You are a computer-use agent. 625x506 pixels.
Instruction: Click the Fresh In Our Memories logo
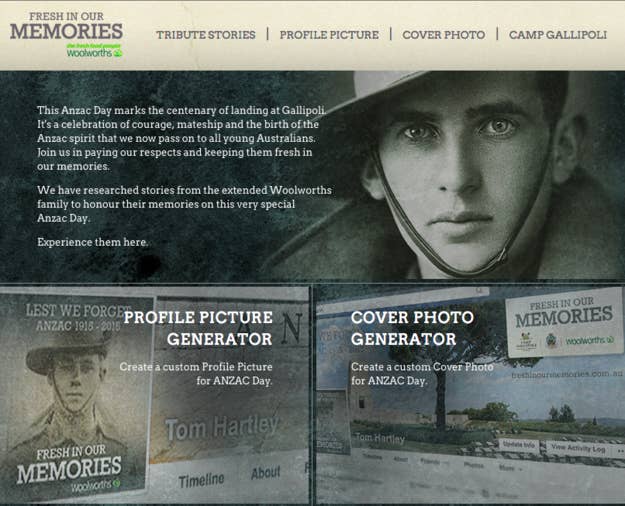click(66, 26)
